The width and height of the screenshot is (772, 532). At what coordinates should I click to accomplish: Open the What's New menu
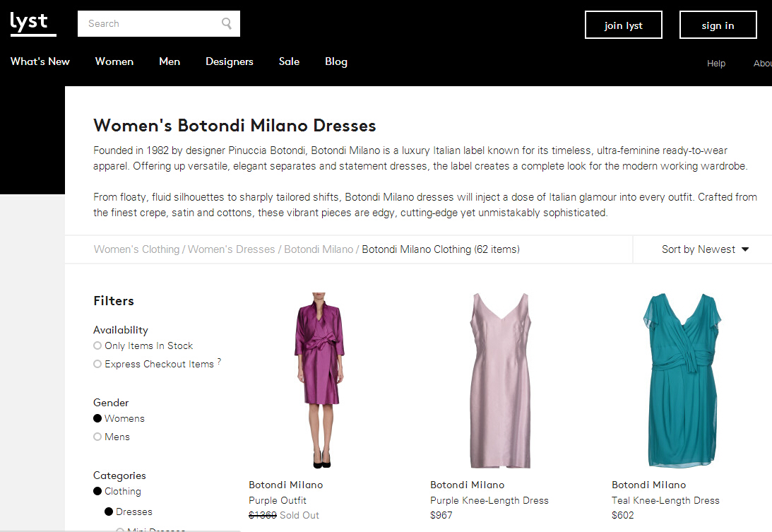[40, 61]
